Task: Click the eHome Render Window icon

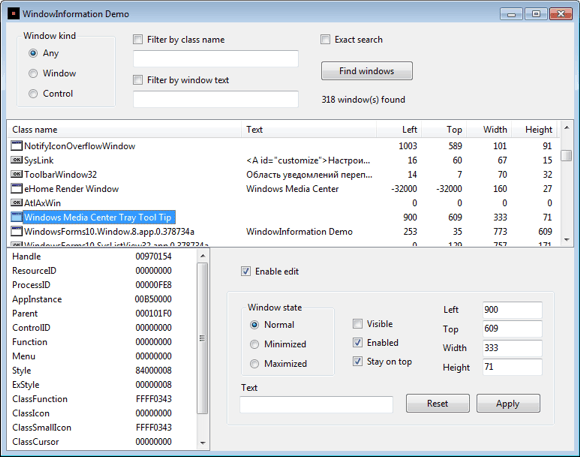Action: [x=17, y=189]
